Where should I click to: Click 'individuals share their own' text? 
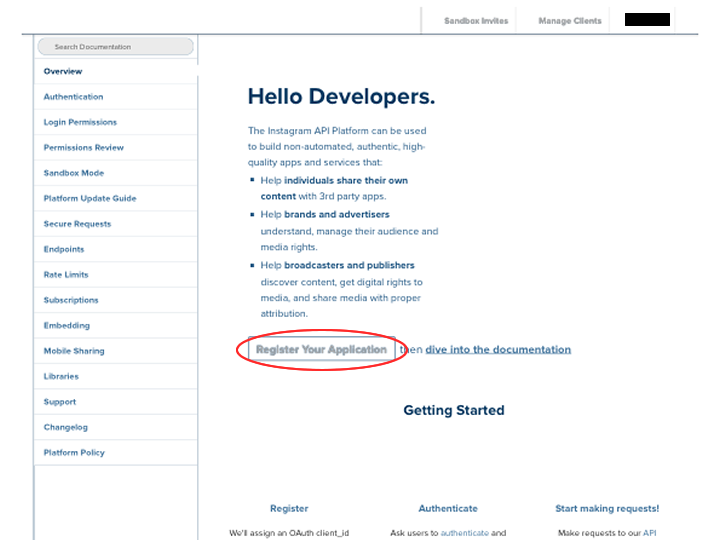click(x=346, y=180)
